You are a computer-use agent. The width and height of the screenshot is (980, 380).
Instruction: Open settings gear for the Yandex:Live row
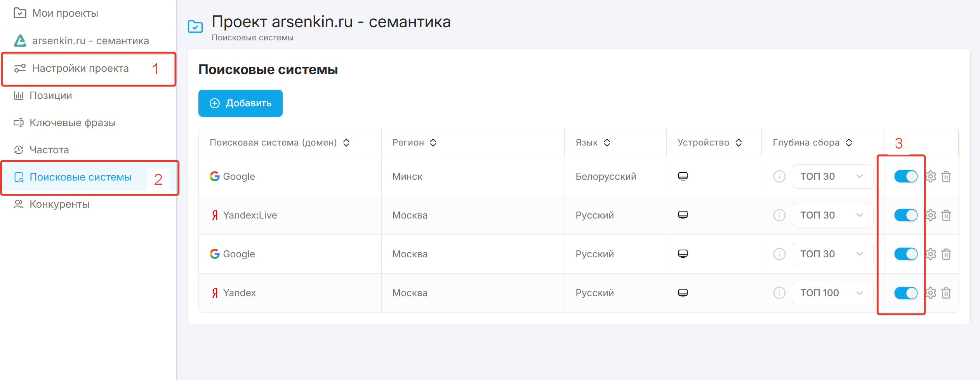(x=931, y=215)
